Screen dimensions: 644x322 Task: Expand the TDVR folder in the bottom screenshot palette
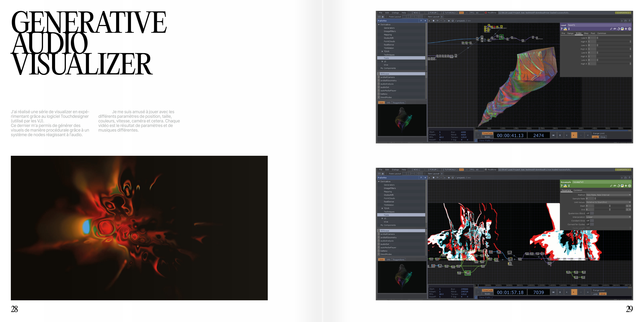[382, 208]
